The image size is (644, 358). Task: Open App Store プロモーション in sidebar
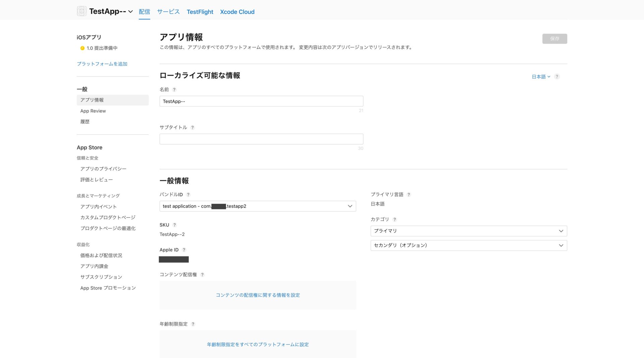[x=108, y=288]
